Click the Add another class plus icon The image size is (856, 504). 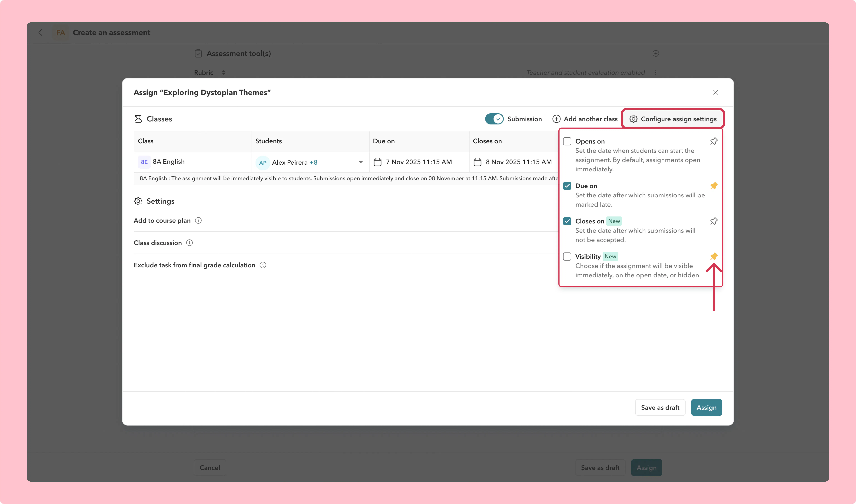pos(556,119)
